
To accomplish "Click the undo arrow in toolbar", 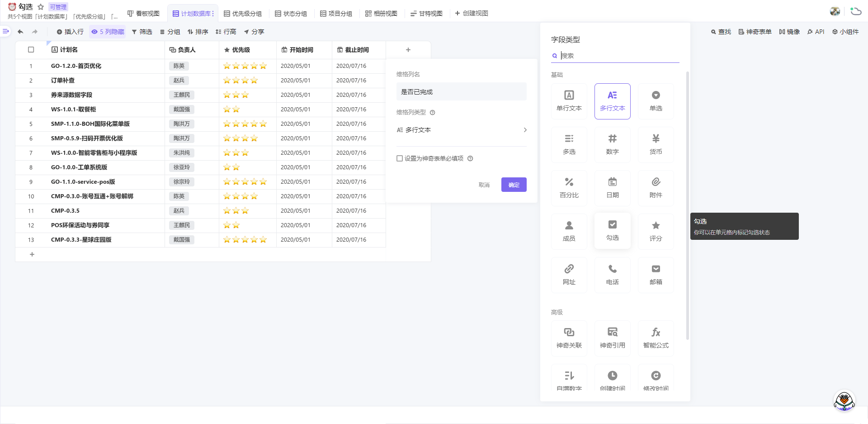I will [20, 32].
